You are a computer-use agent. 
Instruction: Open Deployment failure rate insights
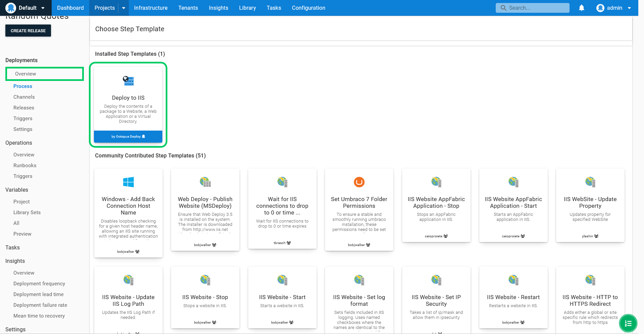tap(40, 305)
